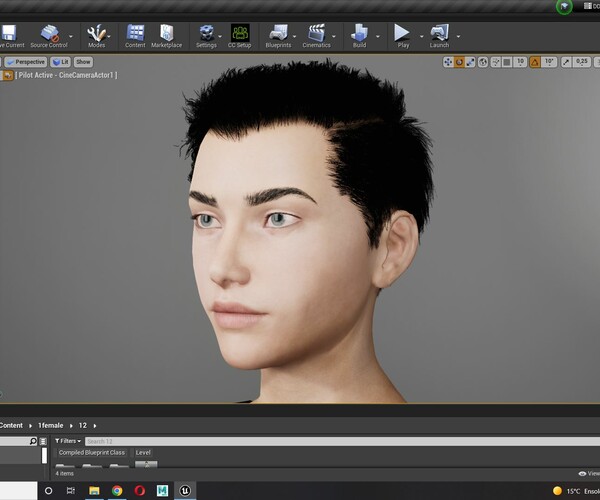
Task: Expand the Blueprints dropdown arrow
Action: click(x=295, y=36)
